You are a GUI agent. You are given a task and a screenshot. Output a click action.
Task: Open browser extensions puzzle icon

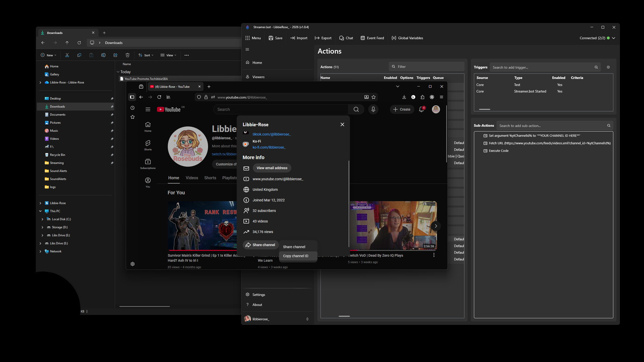tap(423, 97)
